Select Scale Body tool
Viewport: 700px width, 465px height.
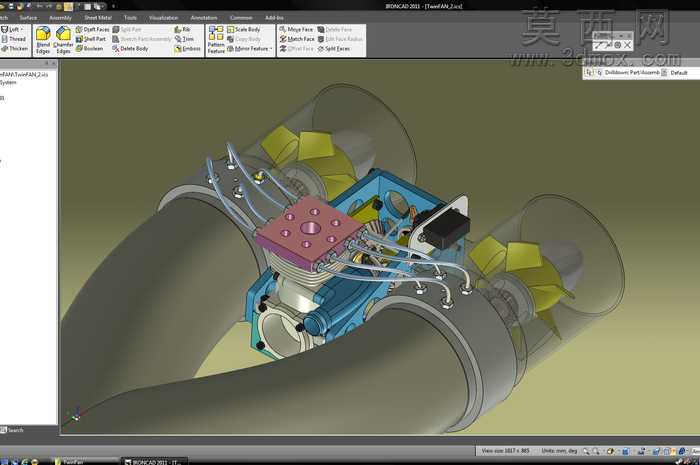click(x=244, y=29)
